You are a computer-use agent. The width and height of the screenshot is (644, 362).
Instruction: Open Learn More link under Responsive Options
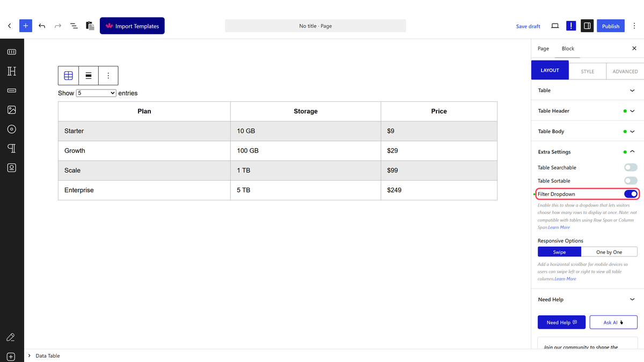coord(565,279)
